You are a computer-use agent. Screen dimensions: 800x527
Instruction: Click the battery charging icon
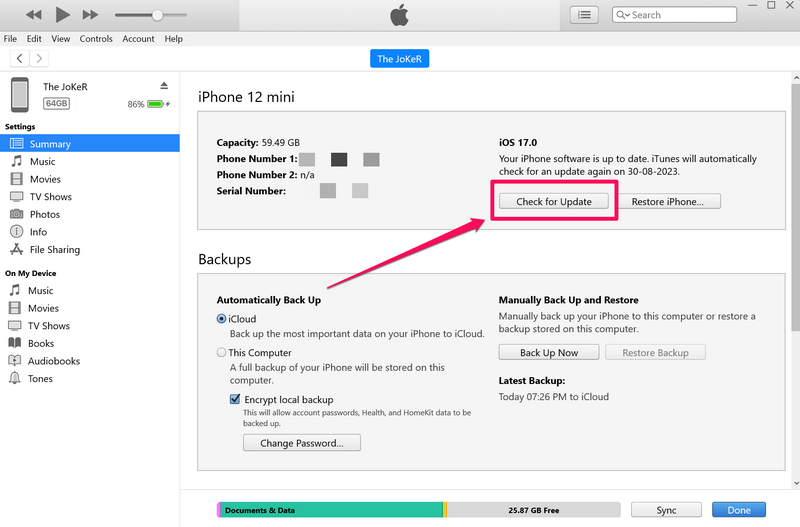[x=158, y=104]
